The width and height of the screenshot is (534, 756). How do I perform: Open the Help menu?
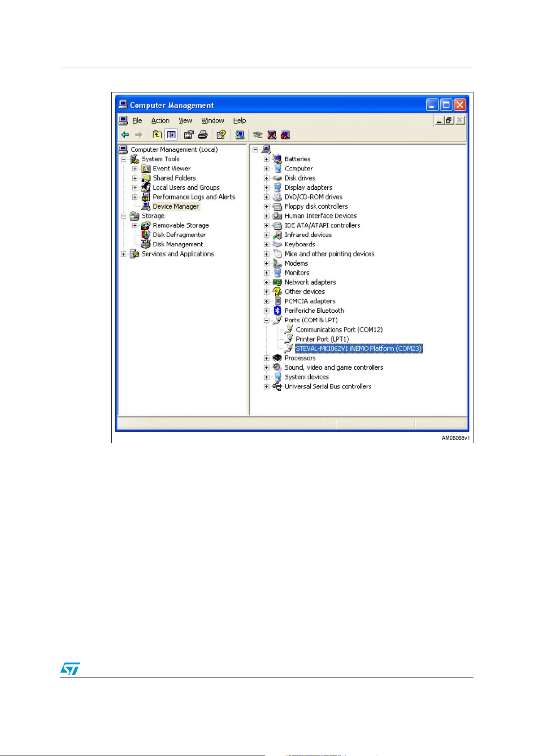[239, 121]
